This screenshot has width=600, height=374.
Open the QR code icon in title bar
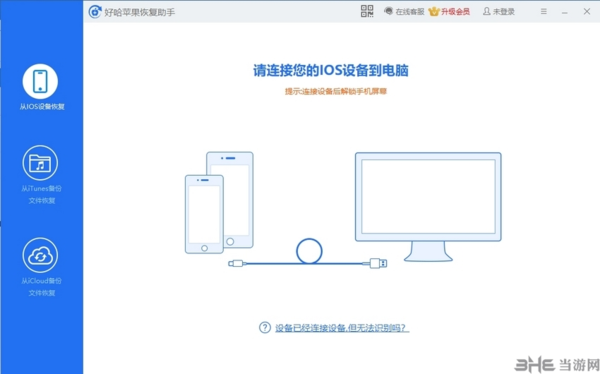(367, 11)
